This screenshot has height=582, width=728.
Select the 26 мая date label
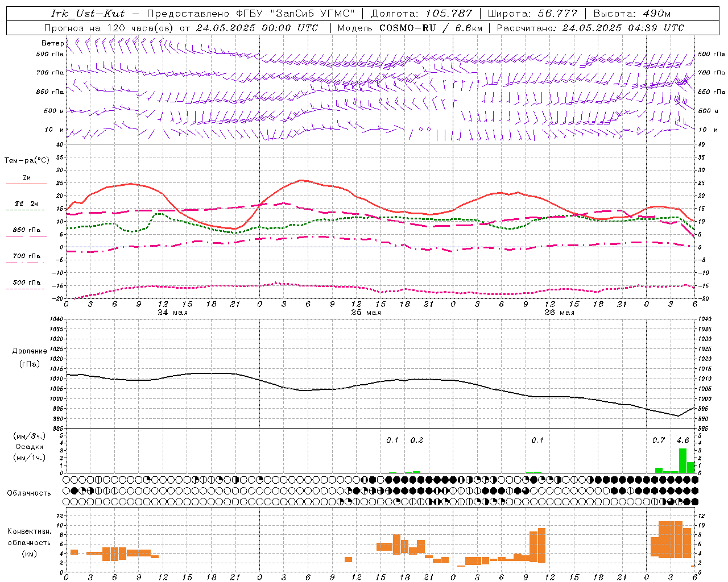pos(559,313)
